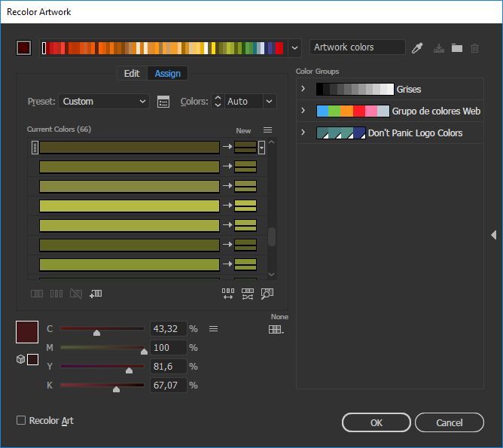The image size is (503, 448).
Task: Click the save changes to color group icon
Action: [439, 48]
